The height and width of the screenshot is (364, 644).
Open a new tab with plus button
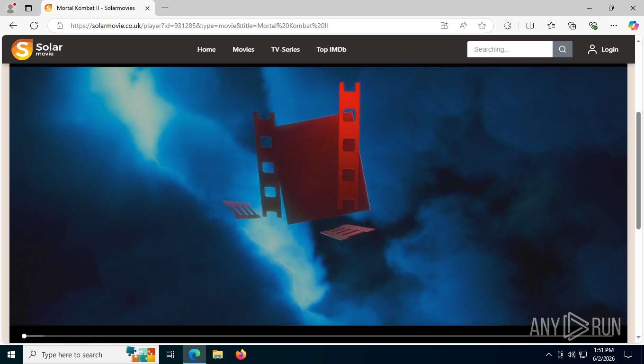point(165,8)
